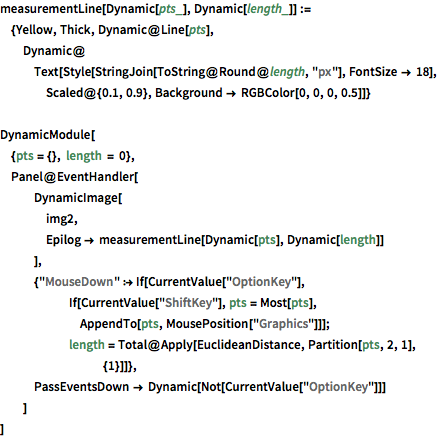Click the "ShiftKey" string
Screen dimensions: 438x438
(x=189, y=303)
